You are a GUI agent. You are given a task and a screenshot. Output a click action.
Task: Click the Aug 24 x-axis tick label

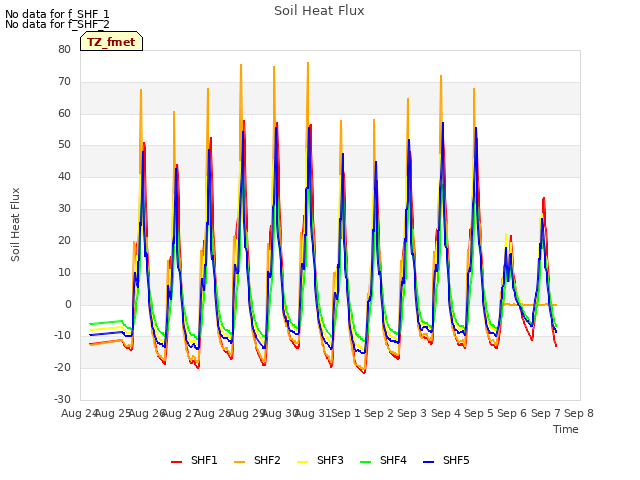[x=79, y=413]
